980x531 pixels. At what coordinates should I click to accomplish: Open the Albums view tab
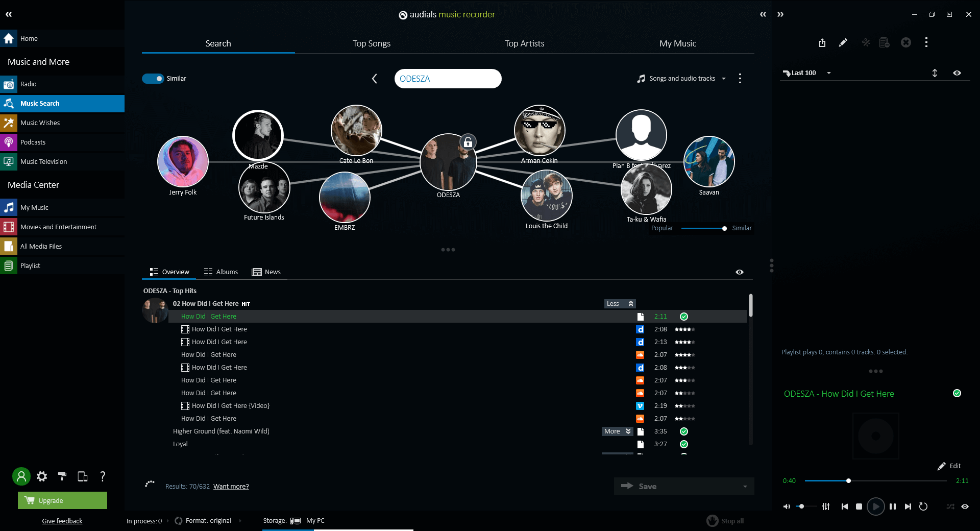coord(221,272)
